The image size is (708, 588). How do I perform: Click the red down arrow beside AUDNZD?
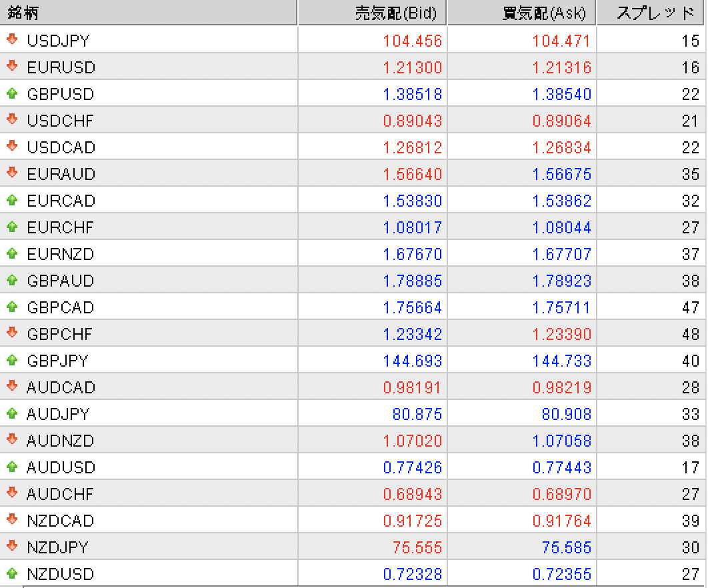[x=12, y=439]
